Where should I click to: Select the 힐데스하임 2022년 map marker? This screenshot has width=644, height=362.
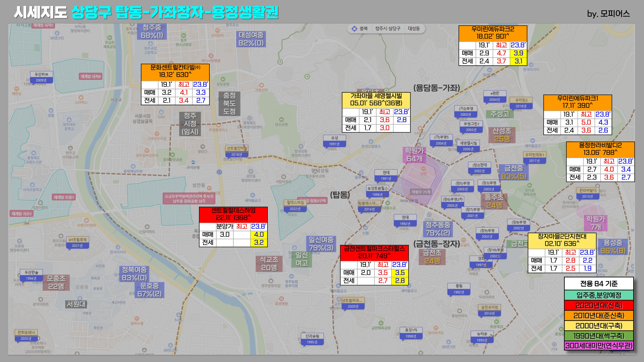295,206
